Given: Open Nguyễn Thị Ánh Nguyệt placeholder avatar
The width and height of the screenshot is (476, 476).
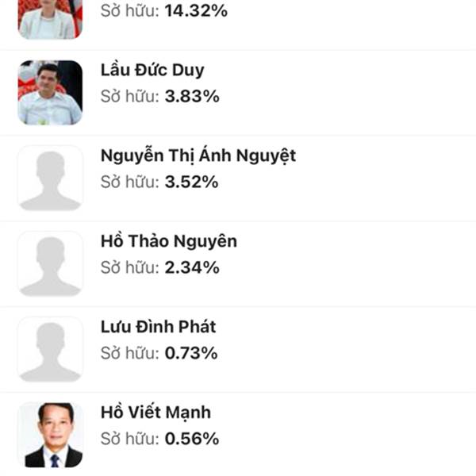Looking at the screenshot, I should click(x=50, y=178).
